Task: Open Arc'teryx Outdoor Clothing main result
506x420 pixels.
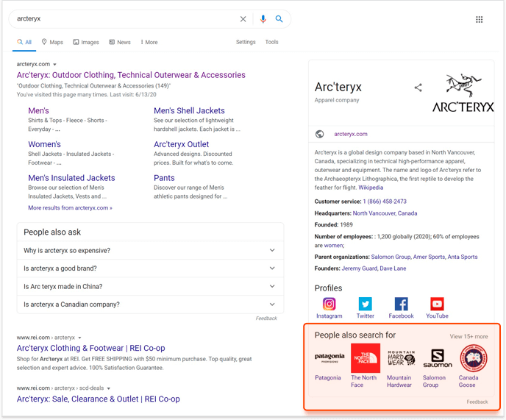Action: (131, 75)
